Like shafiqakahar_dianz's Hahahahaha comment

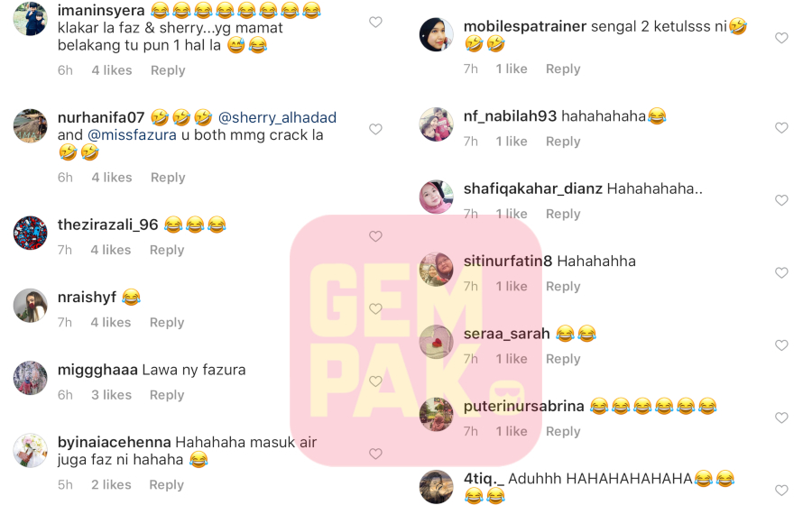(x=781, y=200)
